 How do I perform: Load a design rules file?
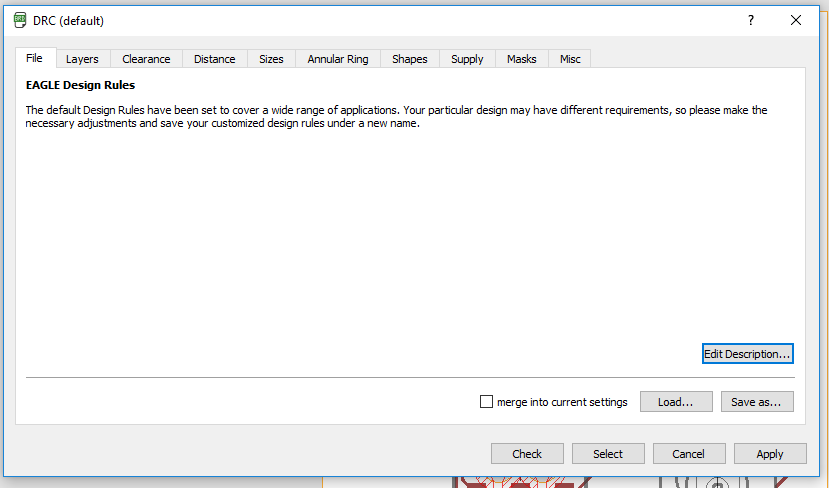tap(676, 402)
